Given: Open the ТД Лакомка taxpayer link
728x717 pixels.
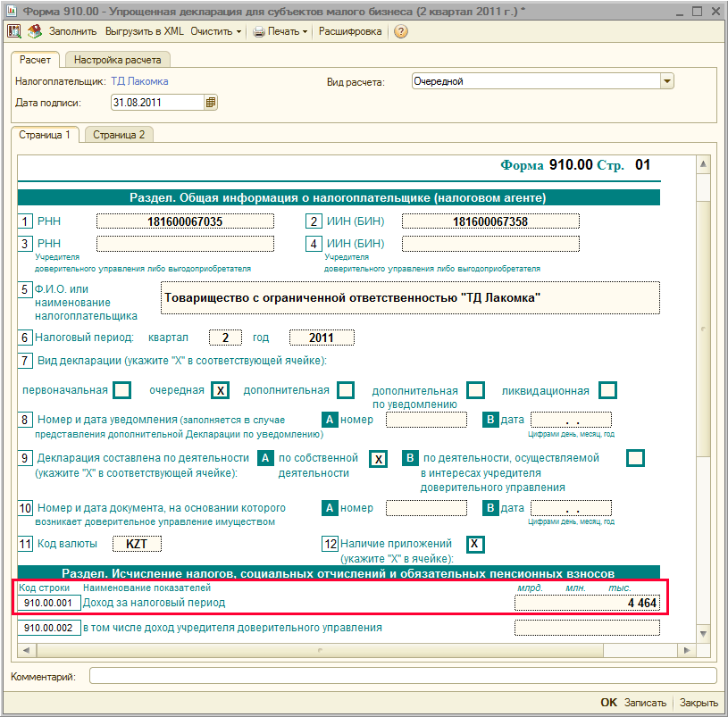Looking at the screenshot, I should coord(139,81).
